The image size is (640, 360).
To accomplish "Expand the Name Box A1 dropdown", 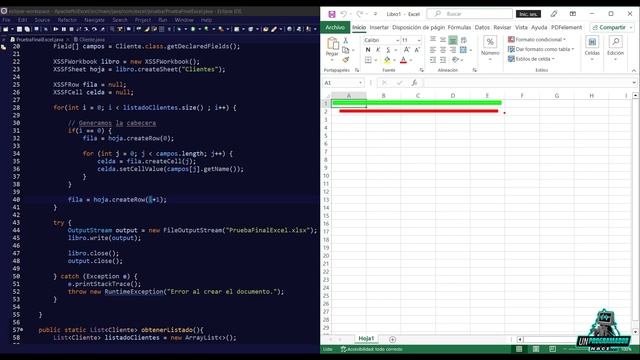I will pos(360,83).
